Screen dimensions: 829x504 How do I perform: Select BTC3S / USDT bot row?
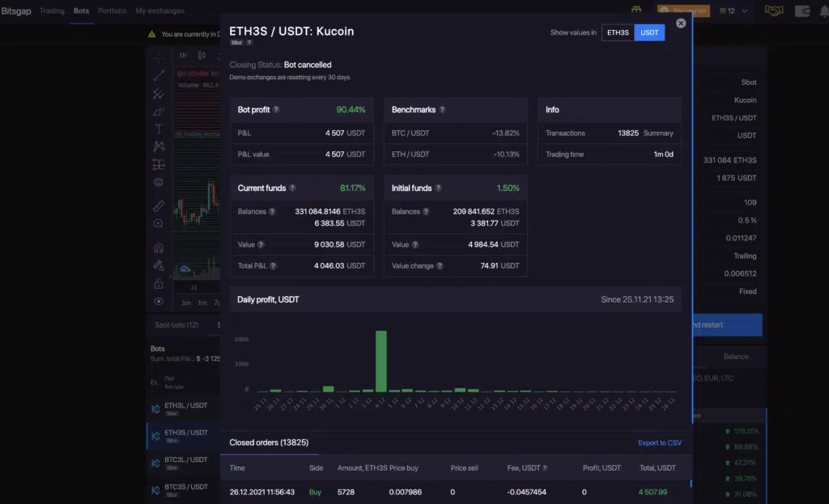tap(184, 490)
